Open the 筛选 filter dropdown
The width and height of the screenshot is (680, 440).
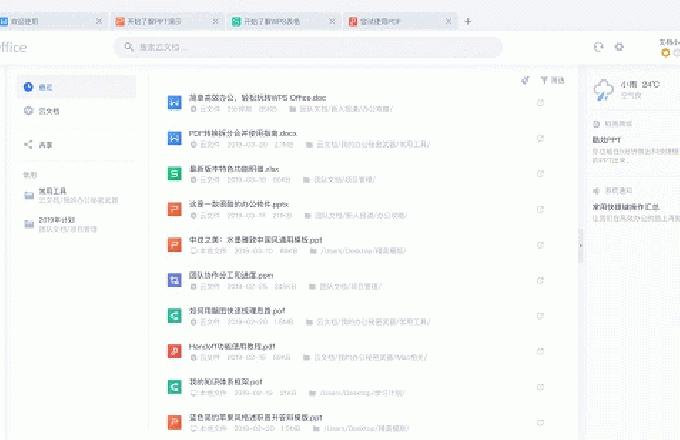click(x=552, y=80)
